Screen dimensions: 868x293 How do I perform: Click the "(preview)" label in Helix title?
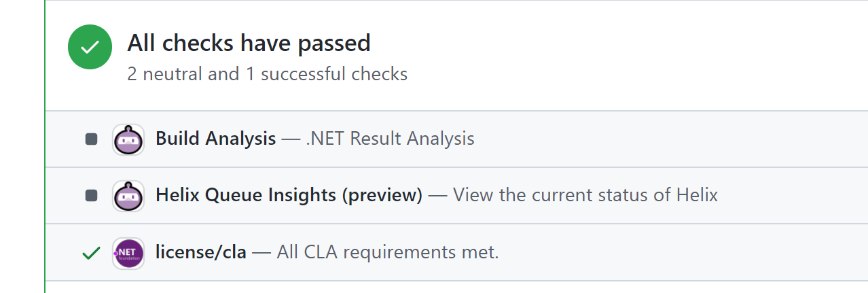[382, 196]
